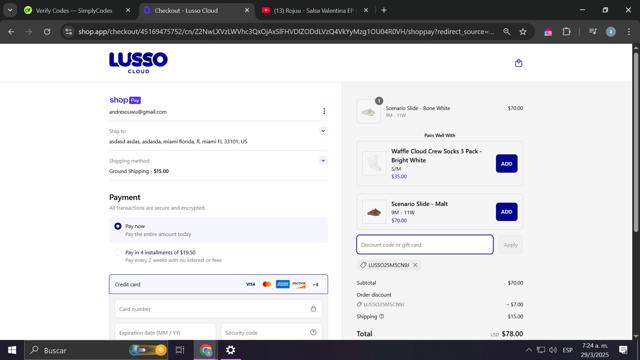This screenshot has width=640, height=360.
Task: Click the Mastercard logo
Action: pyautogui.click(x=267, y=284)
